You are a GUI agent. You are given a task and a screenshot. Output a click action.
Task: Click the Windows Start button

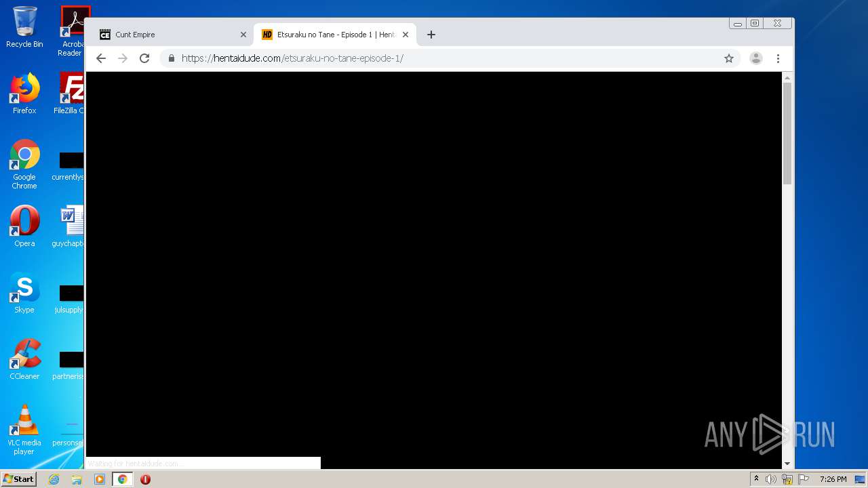(18, 479)
